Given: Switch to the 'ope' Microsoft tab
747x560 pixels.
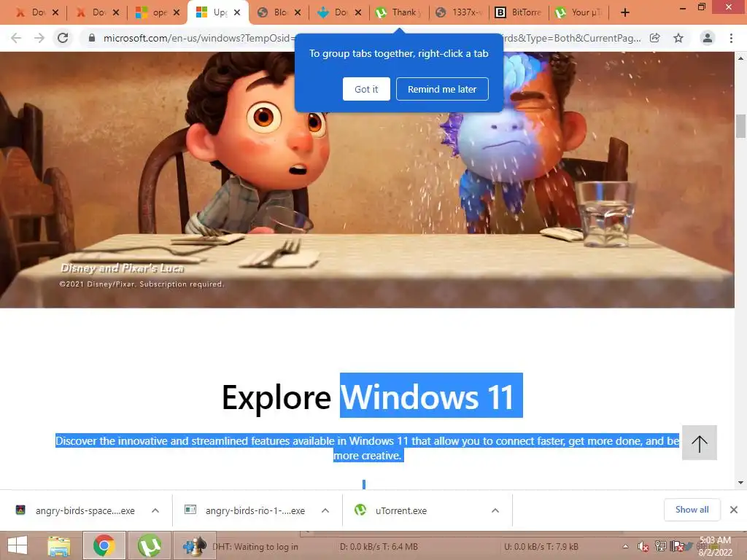Looking at the screenshot, I should (x=152, y=12).
